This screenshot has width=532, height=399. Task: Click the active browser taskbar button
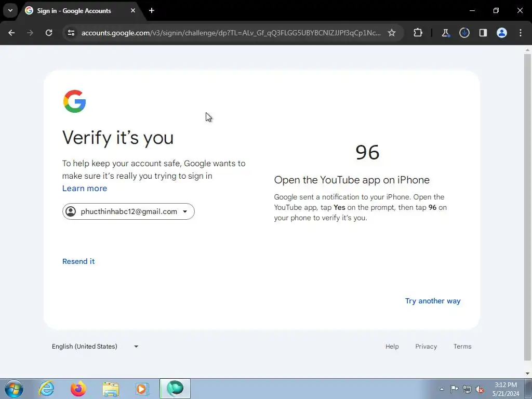[x=175, y=389]
